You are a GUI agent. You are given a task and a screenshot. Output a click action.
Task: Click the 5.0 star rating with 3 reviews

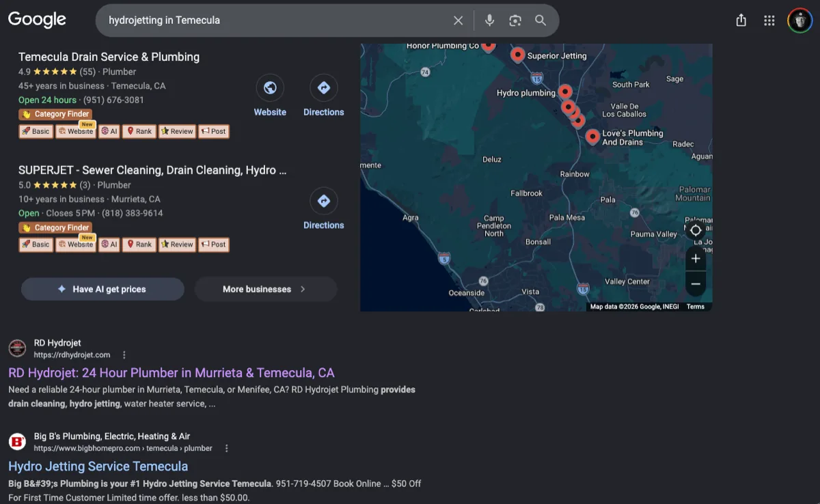(55, 185)
